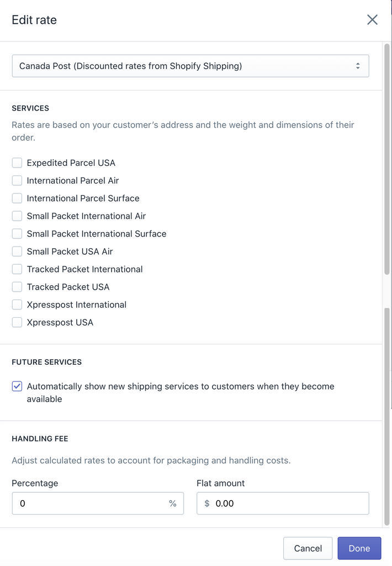Enable the Expedited Parcel USA service
Image resolution: width=392 pixels, height=566 pixels.
point(17,163)
